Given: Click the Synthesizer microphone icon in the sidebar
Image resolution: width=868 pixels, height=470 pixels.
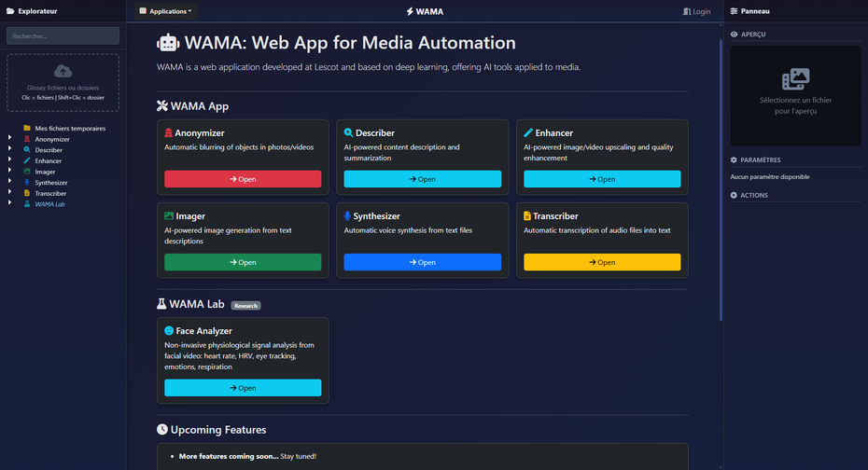Looking at the screenshot, I should pyautogui.click(x=27, y=183).
